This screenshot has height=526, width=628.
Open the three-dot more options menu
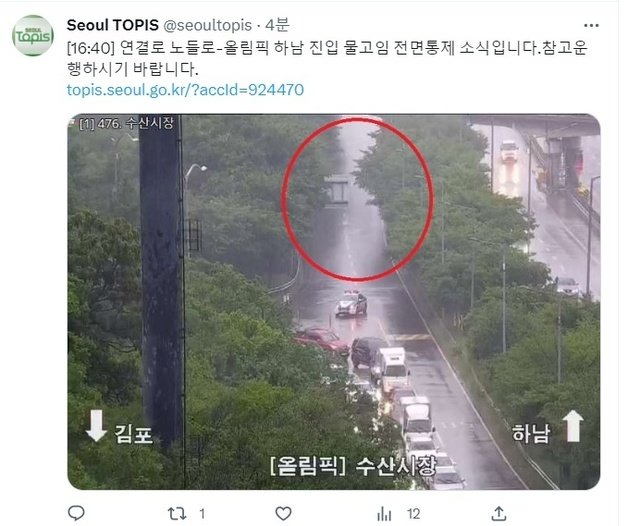click(591, 26)
